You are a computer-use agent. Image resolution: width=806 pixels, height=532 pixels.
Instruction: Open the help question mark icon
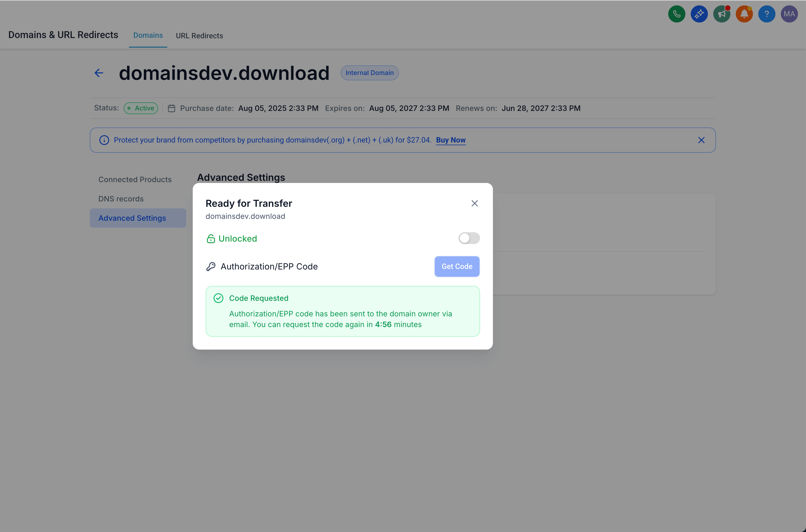coord(767,14)
